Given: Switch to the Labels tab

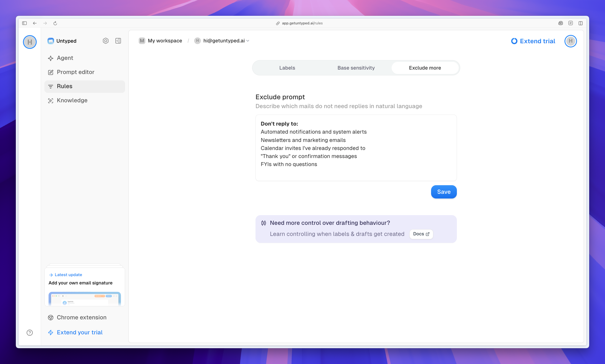Looking at the screenshot, I should [x=287, y=68].
